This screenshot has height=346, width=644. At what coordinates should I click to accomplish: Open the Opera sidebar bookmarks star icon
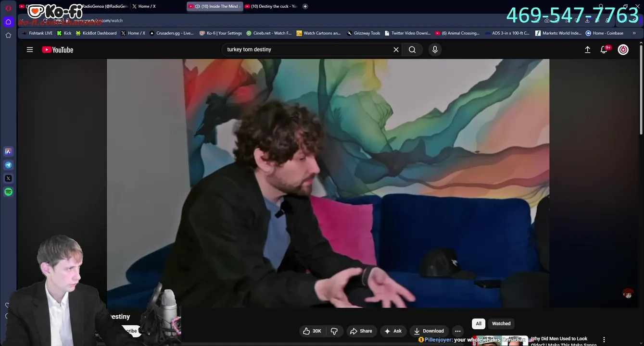coord(8,35)
